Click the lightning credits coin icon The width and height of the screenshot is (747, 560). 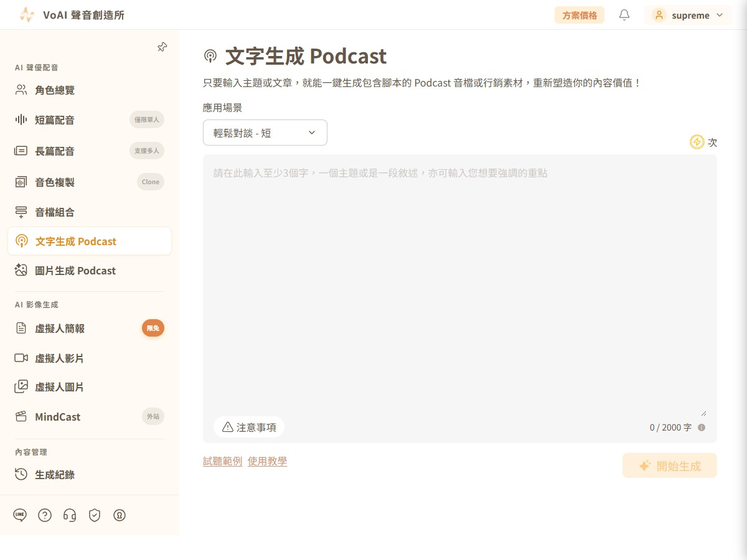pyautogui.click(x=697, y=142)
